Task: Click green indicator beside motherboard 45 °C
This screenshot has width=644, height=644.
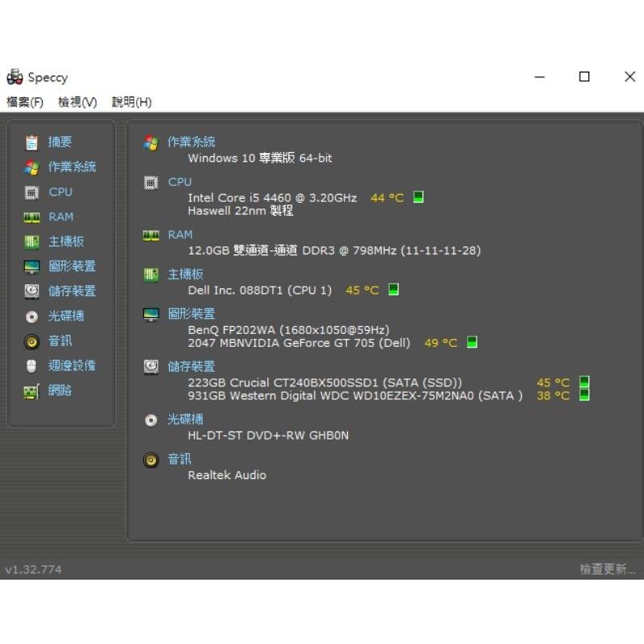Action: [x=393, y=290]
